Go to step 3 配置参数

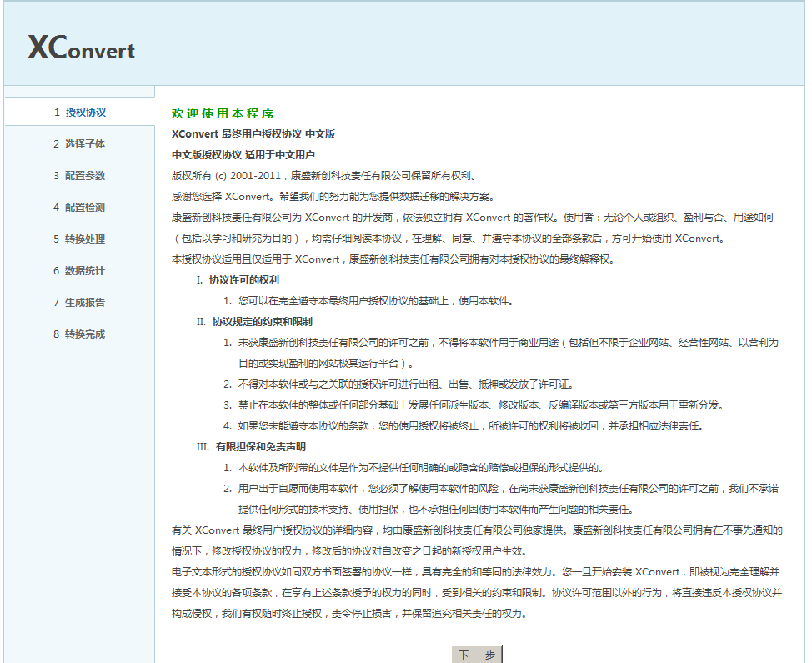click(79, 176)
